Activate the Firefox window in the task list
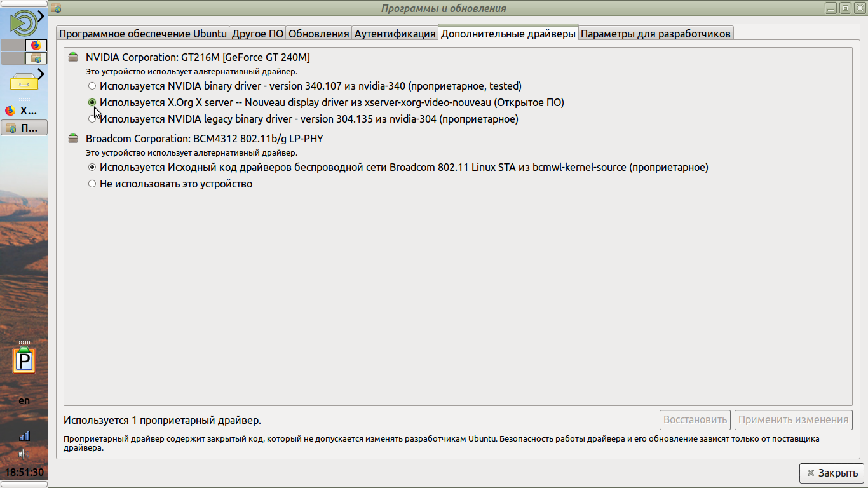 pyautogui.click(x=24, y=111)
